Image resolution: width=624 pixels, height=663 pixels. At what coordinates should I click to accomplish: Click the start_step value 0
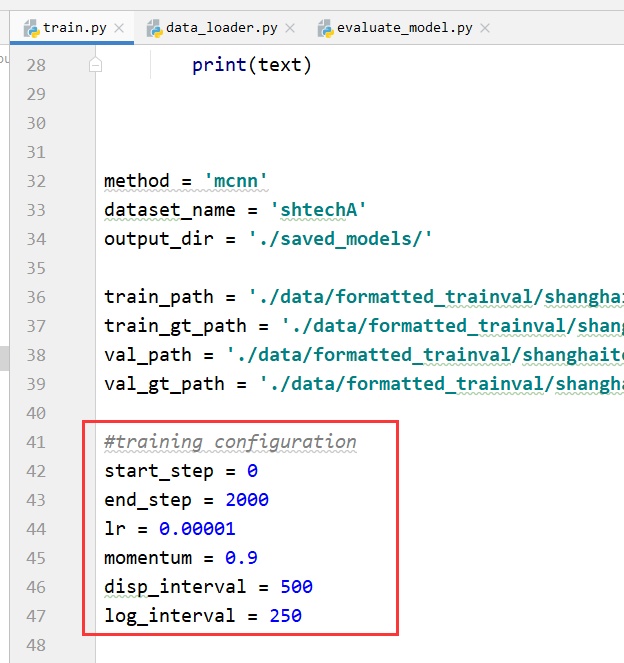coord(252,471)
